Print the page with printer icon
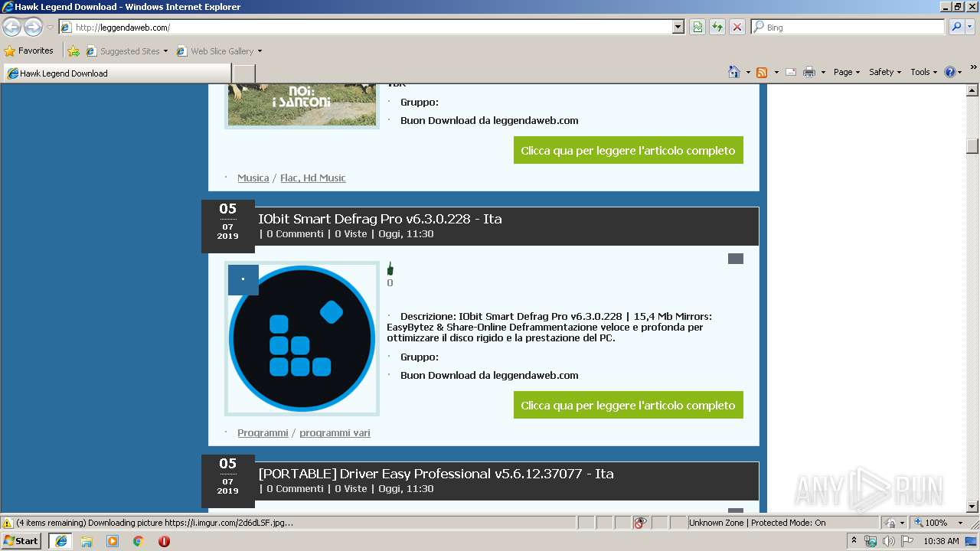This screenshot has width=980, height=551. pyautogui.click(x=809, y=72)
